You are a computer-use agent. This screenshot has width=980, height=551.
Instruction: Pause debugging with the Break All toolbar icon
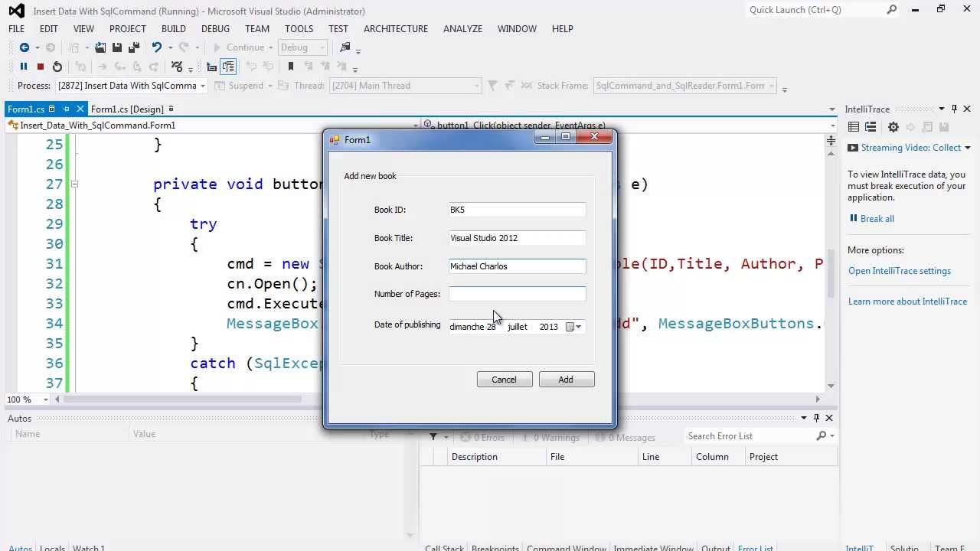tap(24, 67)
